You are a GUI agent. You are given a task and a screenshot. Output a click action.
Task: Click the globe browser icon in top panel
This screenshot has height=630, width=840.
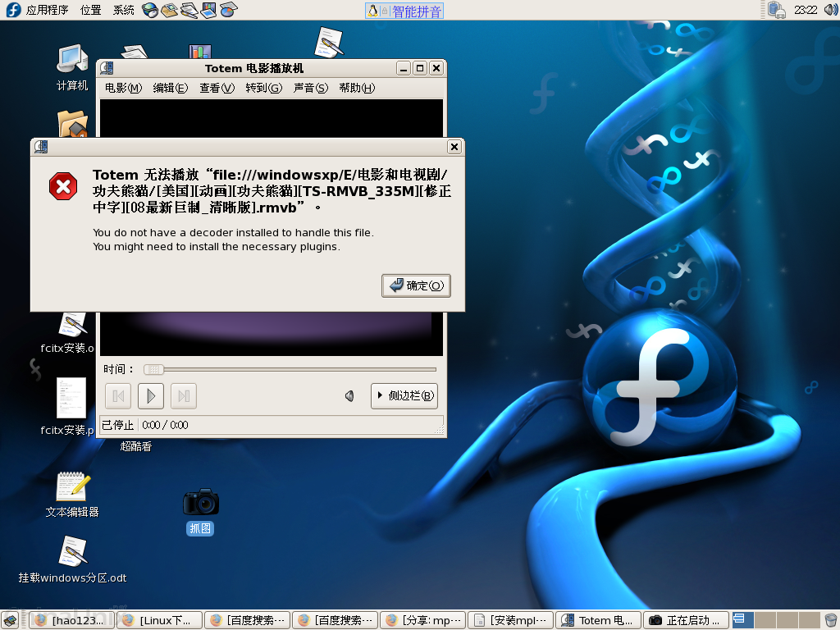coord(149,10)
